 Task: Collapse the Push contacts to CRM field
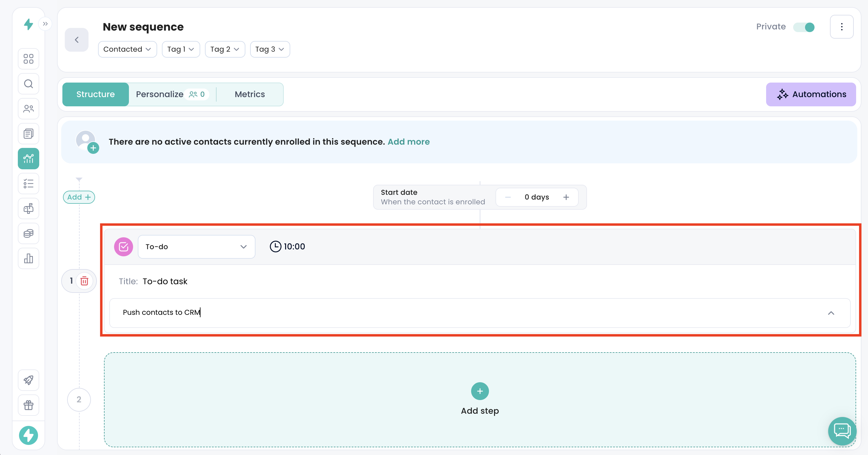pos(831,313)
